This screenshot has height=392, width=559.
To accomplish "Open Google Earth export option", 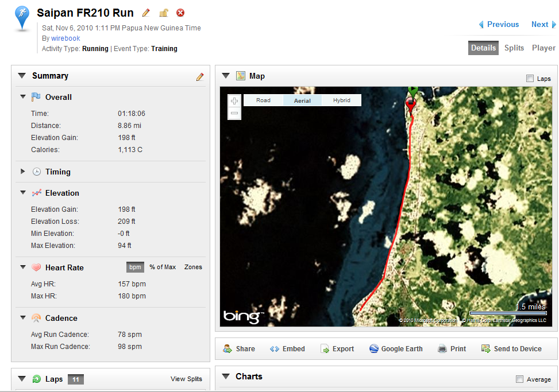I will point(396,348).
